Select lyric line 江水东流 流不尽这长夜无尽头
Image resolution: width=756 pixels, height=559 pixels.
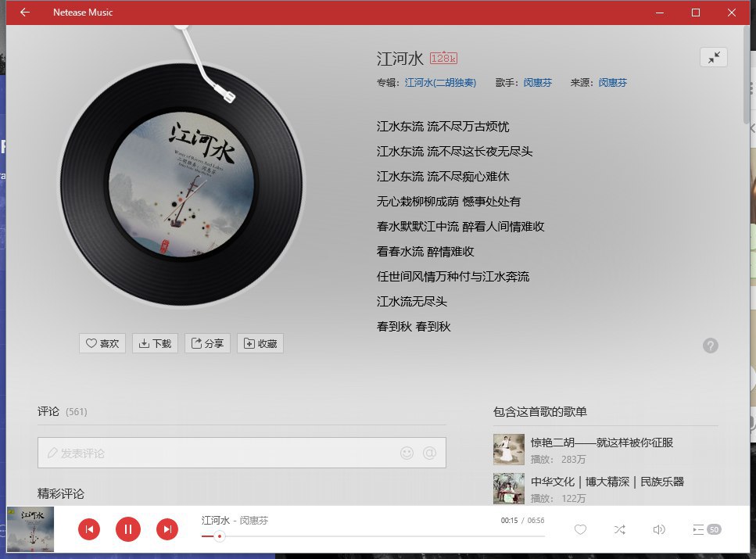pyautogui.click(x=454, y=152)
